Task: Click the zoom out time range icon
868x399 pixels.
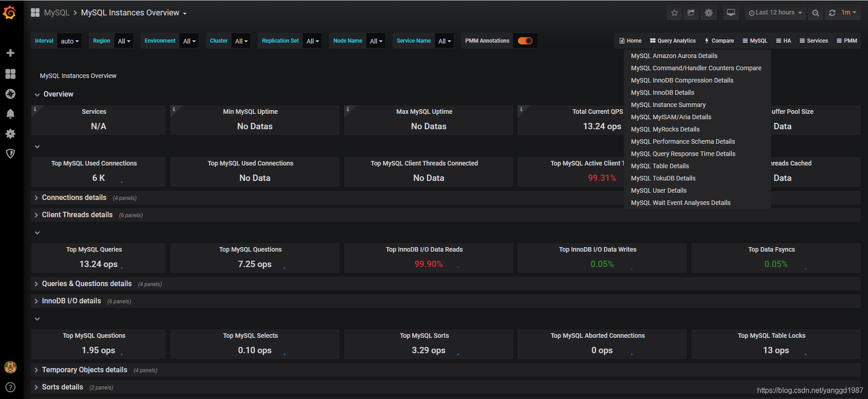Action: [815, 13]
